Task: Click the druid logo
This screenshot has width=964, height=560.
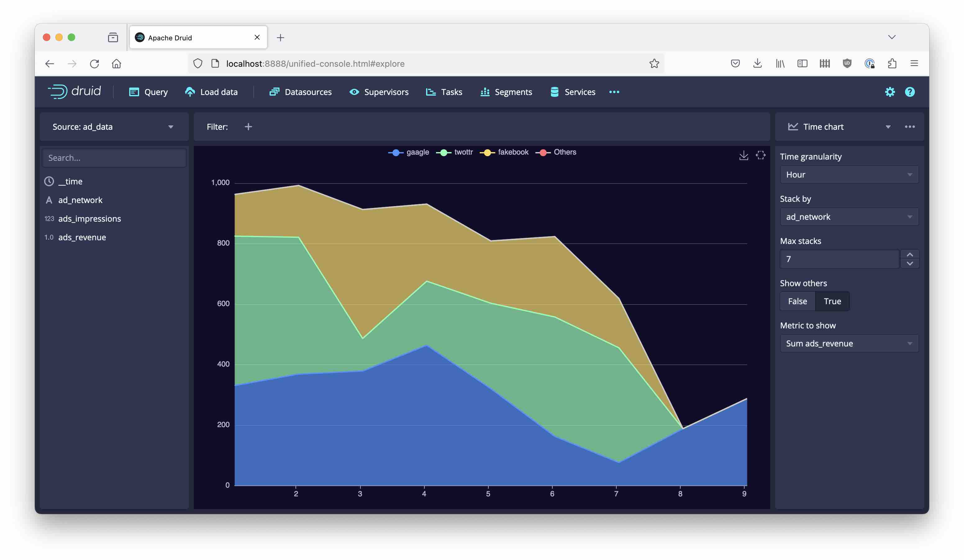Action: 75,92
